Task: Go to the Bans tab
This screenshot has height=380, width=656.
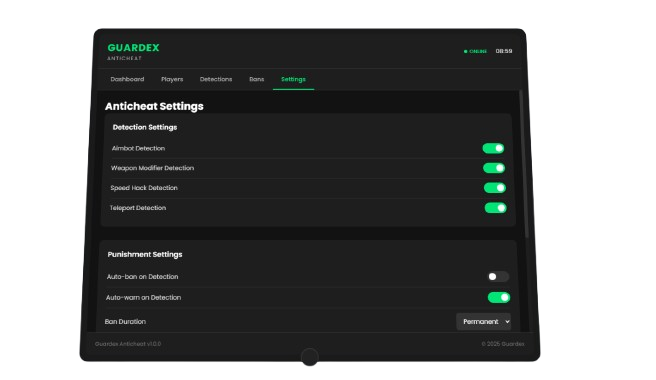Action: tap(256, 79)
